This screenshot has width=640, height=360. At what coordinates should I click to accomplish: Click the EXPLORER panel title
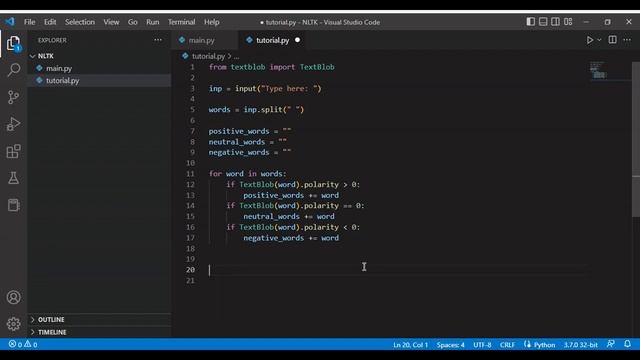[x=52, y=40]
